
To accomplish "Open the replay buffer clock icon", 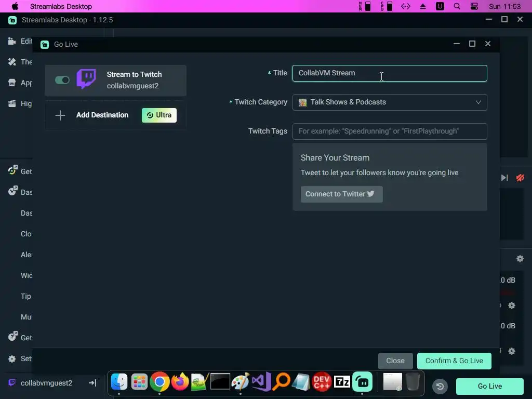I will [440, 386].
